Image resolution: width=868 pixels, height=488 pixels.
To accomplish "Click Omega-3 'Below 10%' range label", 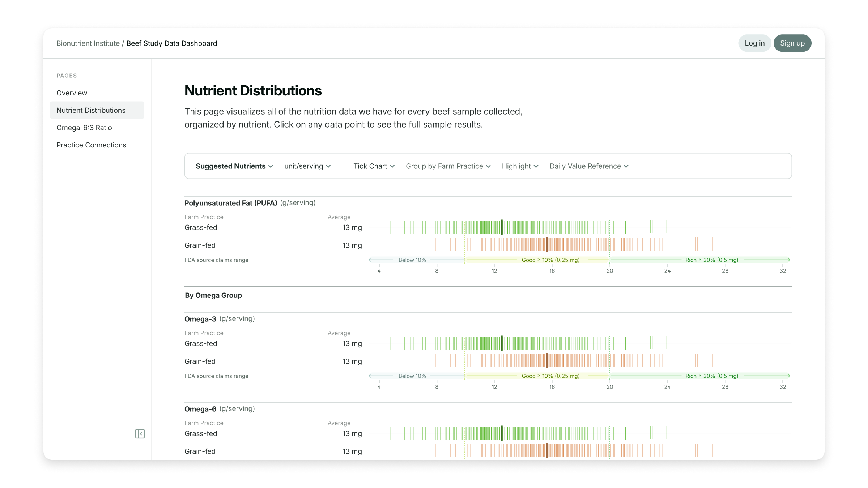I will click(x=412, y=376).
